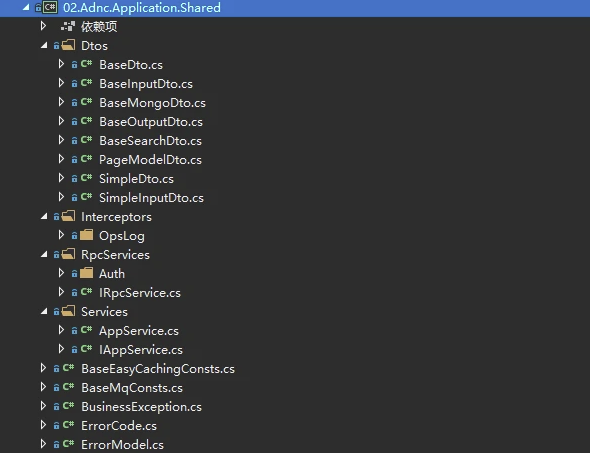Collapse the 02.Adnc.Application.Shared project node
The height and width of the screenshot is (453, 590).
coord(26,7)
